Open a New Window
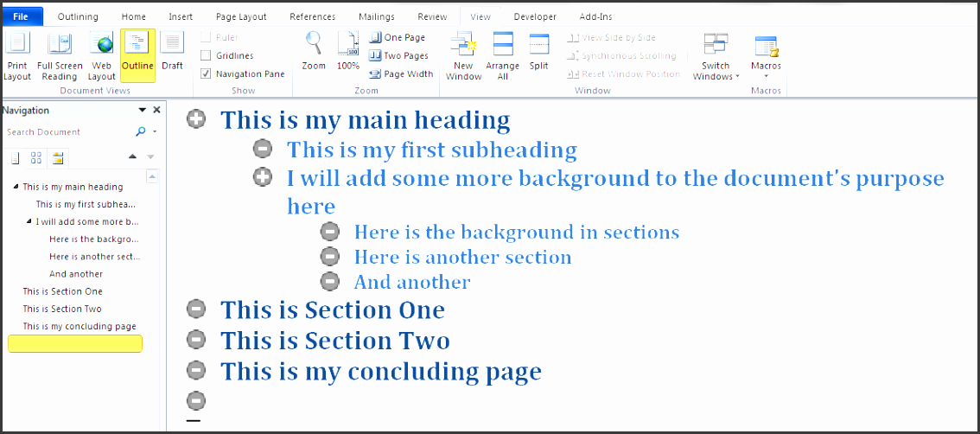This screenshot has width=980, height=434. click(463, 56)
